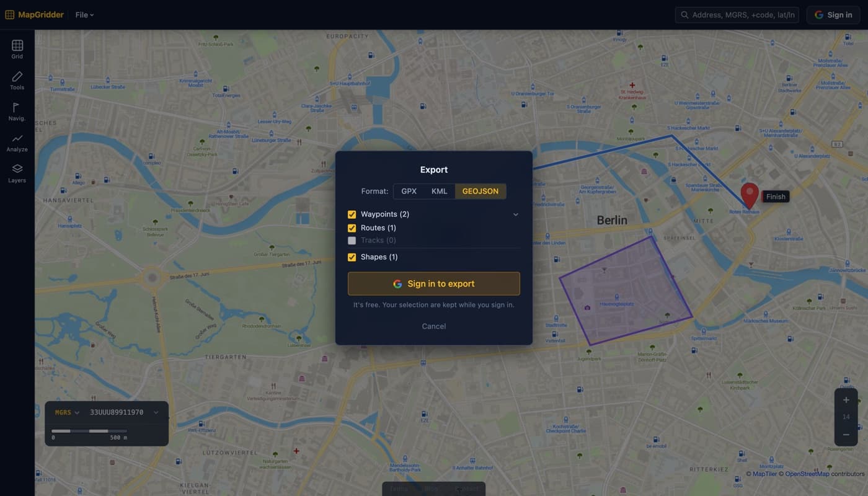The height and width of the screenshot is (496, 868).
Task: Click the plus zoom-in icon
Action: [846, 400]
